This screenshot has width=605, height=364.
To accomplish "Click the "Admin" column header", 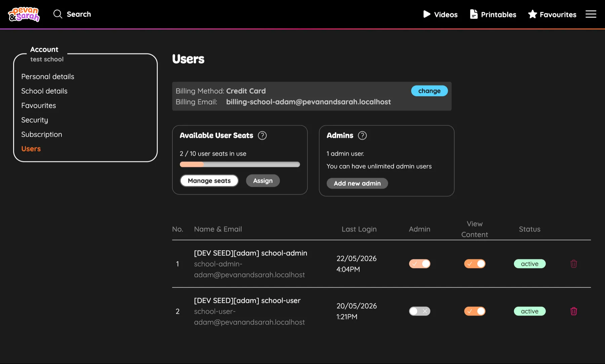I will click(x=419, y=229).
